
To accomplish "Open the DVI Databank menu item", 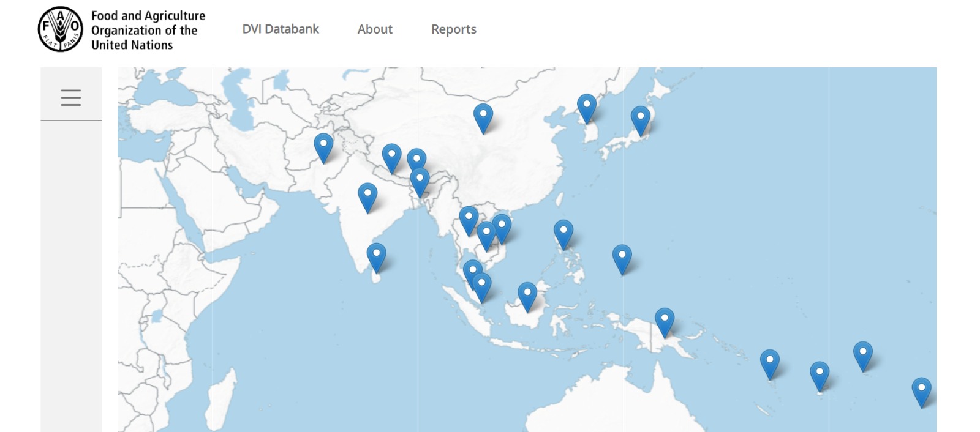I will (x=281, y=29).
